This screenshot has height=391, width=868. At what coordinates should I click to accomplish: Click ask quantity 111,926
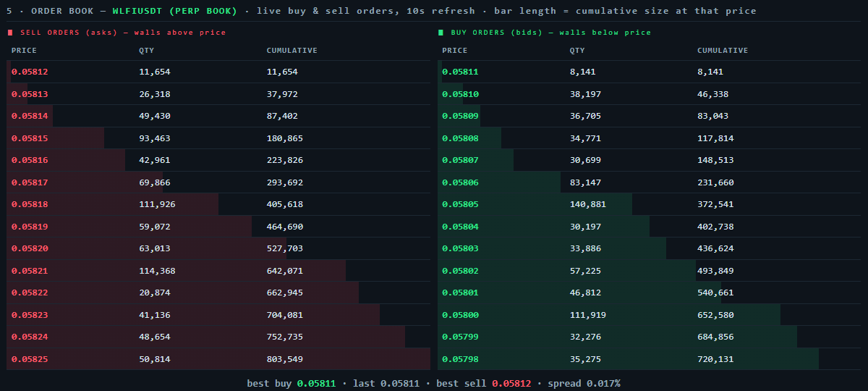click(157, 204)
